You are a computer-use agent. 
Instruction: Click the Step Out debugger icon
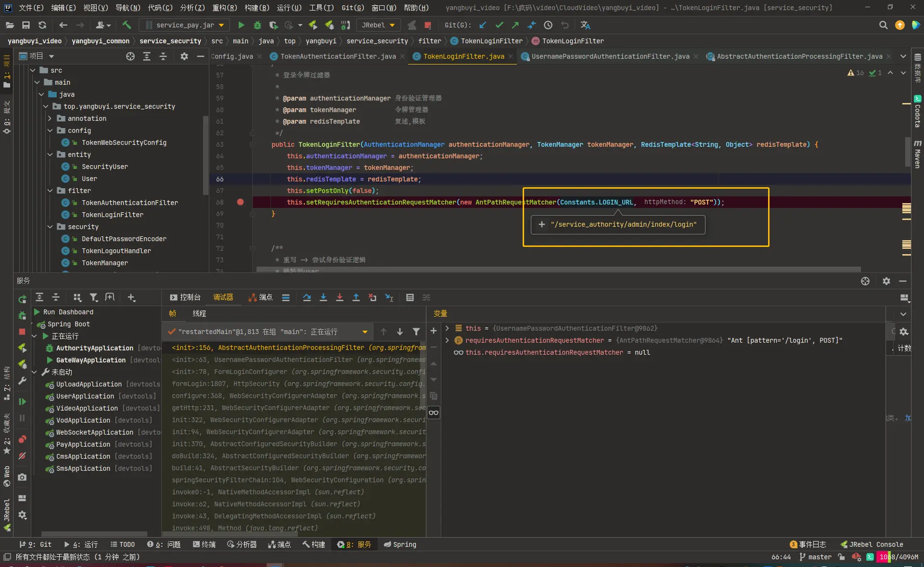pos(356,297)
